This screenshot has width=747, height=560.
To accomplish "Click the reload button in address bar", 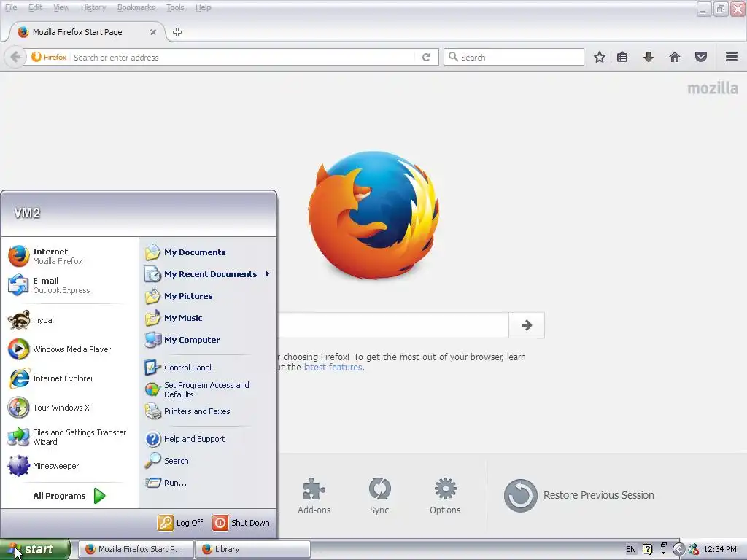I will click(x=426, y=57).
